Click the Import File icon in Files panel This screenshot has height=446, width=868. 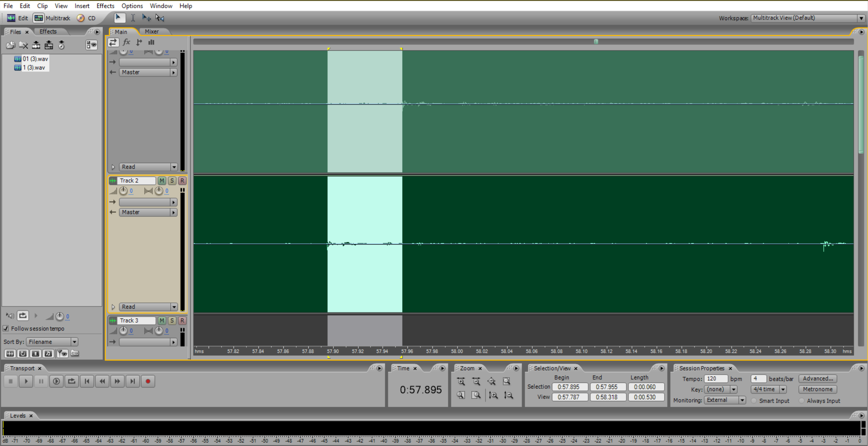pyautogui.click(x=10, y=45)
